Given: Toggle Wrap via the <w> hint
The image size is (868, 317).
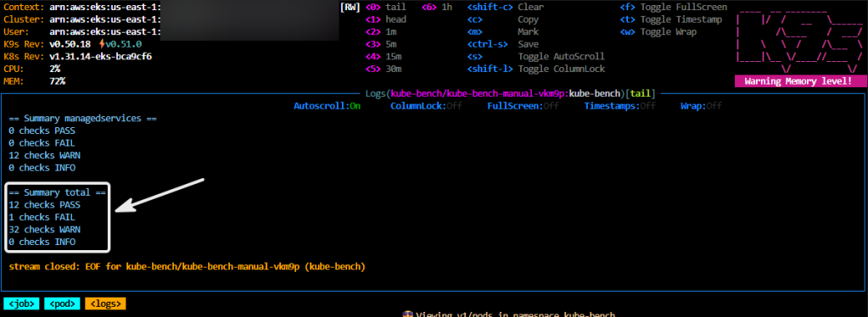Looking at the screenshot, I should pyautogui.click(x=658, y=31).
